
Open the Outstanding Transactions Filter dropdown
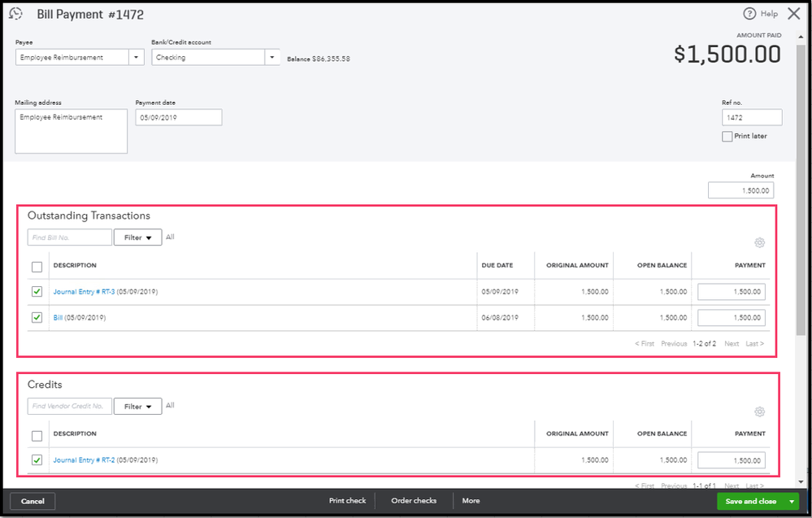pyautogui.click(x=137, y=237)
